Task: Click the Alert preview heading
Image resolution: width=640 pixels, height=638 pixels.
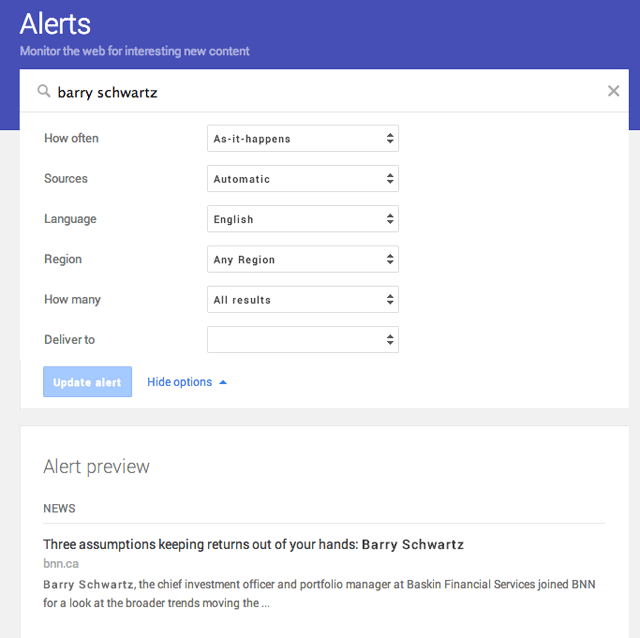Action: (96, 467)
